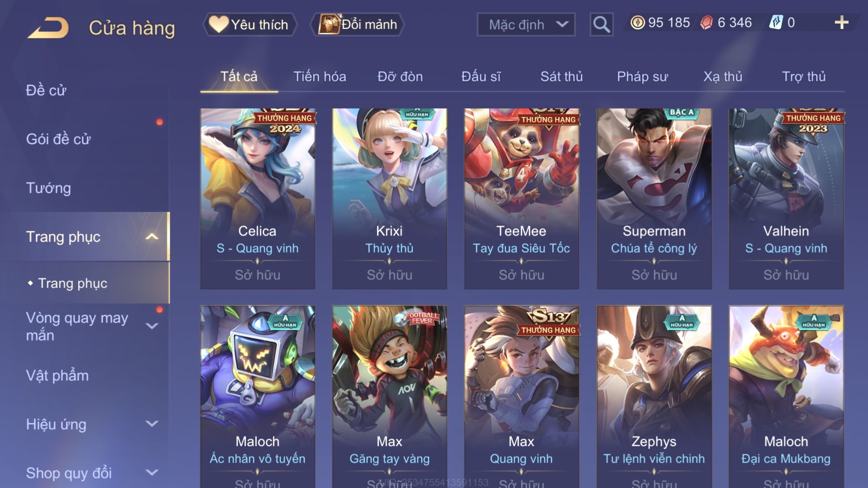
Task: Open Đổi mảnh fragment exchange
Action: coord(358,24)
